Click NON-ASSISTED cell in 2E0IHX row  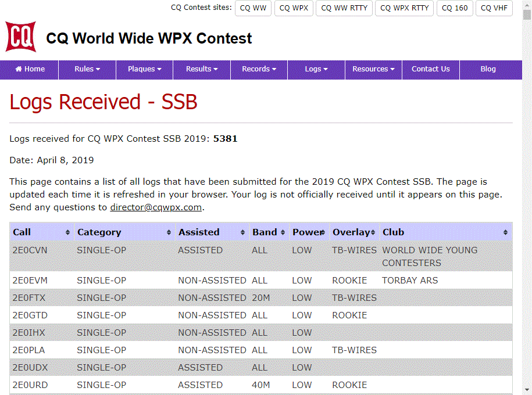pos(212,333)
